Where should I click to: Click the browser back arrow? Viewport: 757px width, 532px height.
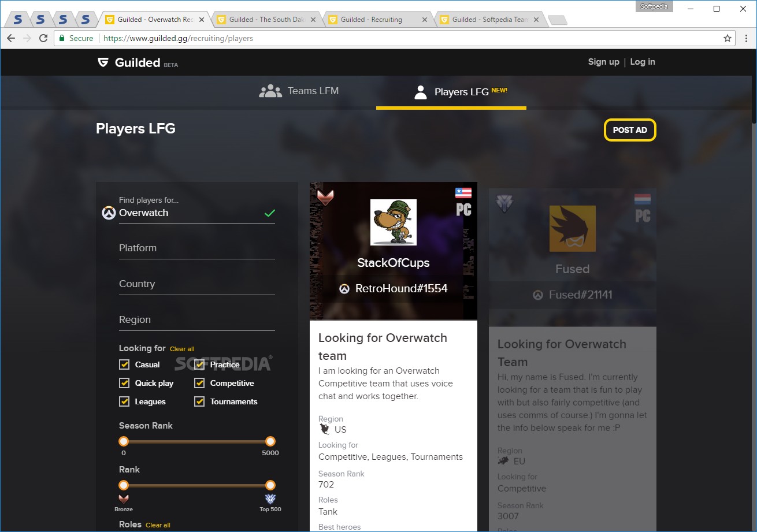11,38
